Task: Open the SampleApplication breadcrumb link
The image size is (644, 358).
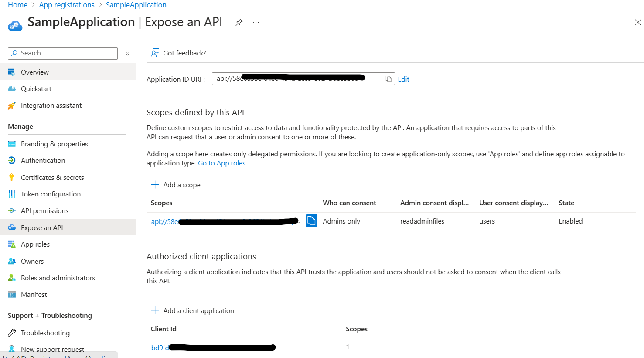Action: pyautogui.click(x=136, y=5)
